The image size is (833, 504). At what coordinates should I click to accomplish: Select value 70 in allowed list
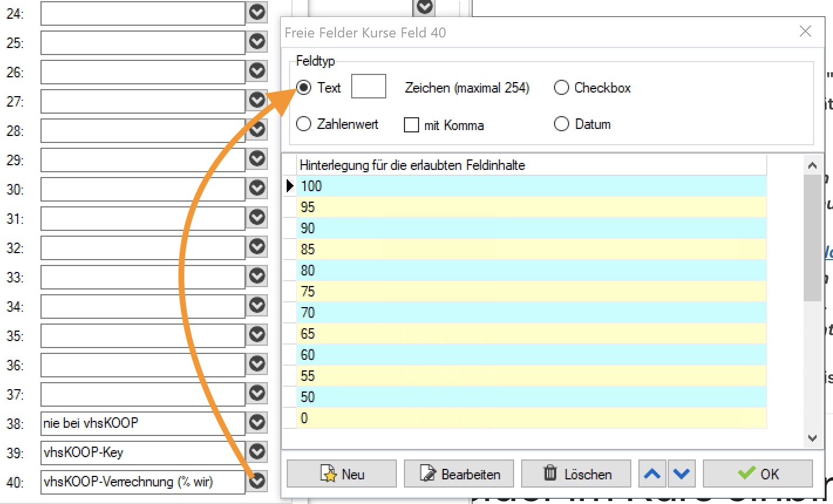click(532, 312)
